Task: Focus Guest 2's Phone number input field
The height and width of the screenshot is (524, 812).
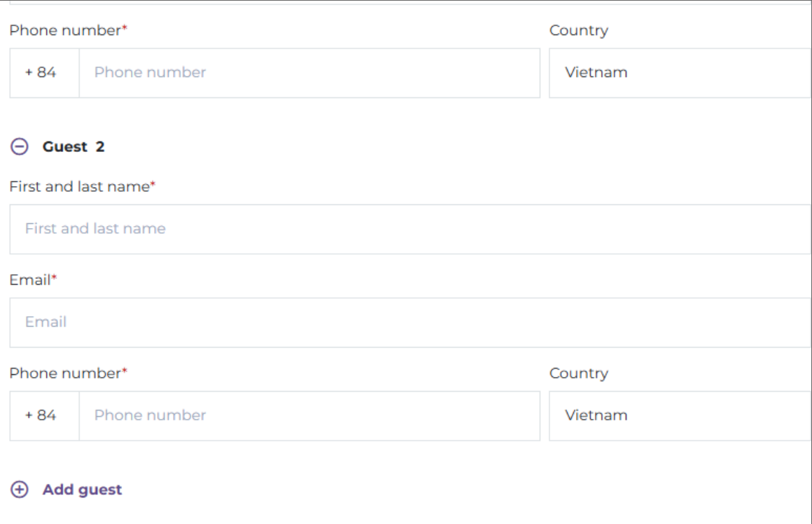Action: tap(309, 416)
